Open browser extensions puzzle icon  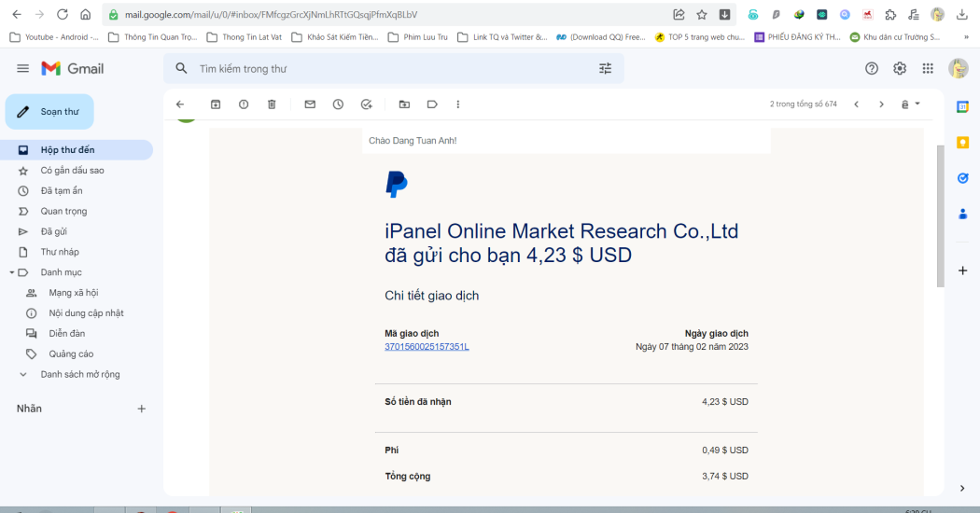tap(890, 14)
